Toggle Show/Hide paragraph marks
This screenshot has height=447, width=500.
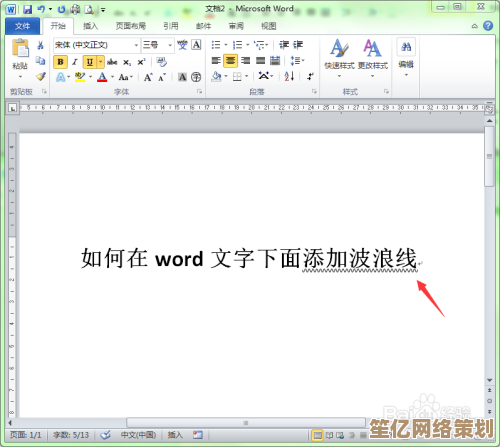coord(310,77)
